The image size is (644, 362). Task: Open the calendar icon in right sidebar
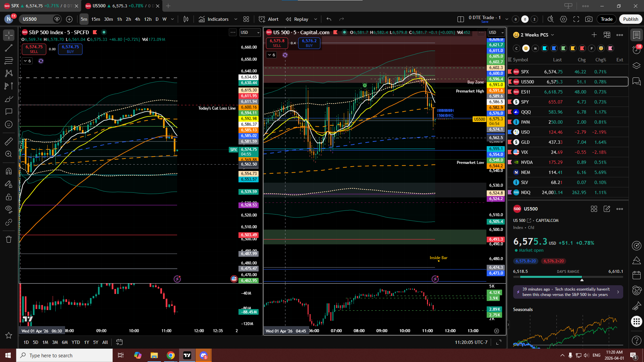[x=636, y=276]
